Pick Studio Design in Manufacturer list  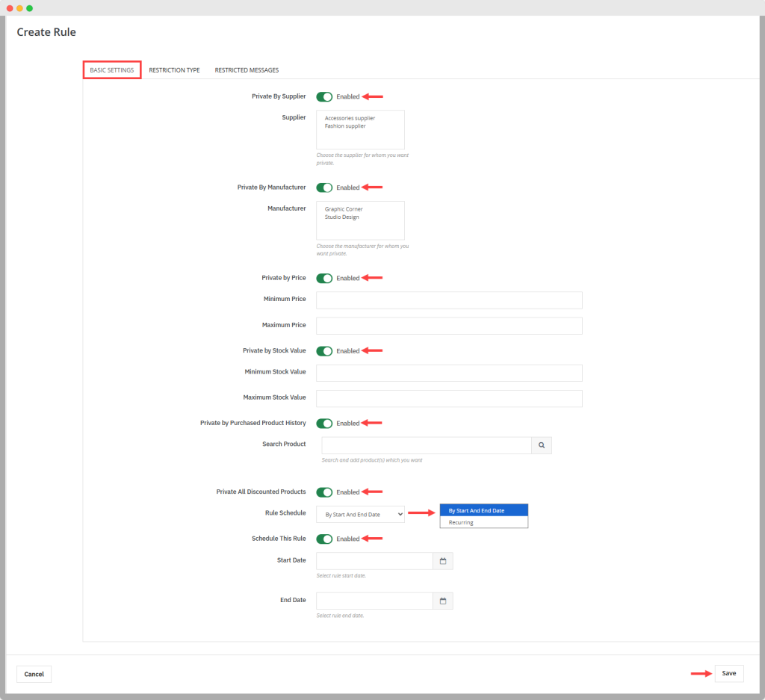click(342, 217)
